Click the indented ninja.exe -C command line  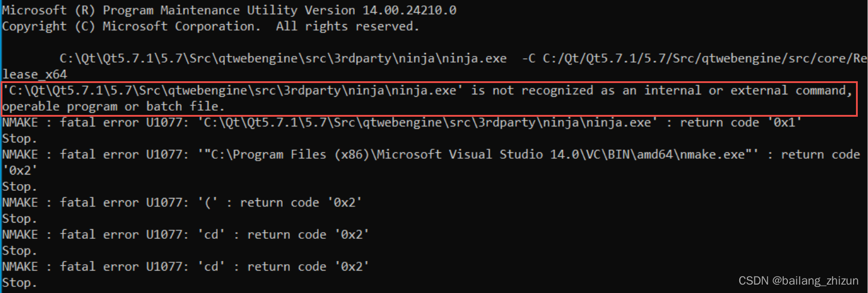pyautogui.click(x=457, y=58)
